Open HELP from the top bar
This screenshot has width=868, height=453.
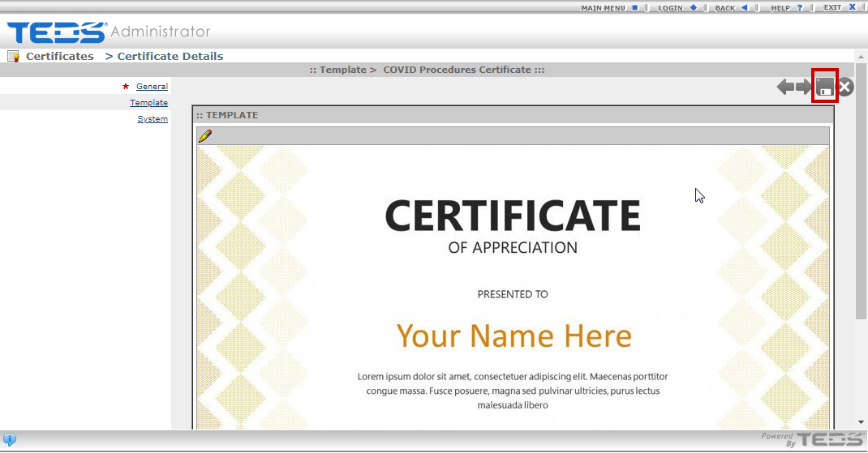coord(786,7)
